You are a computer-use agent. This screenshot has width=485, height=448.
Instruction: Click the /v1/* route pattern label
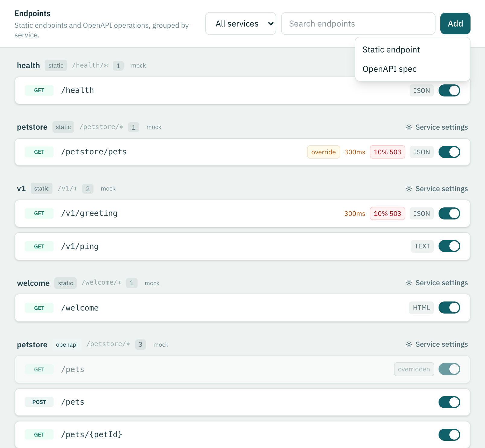pyautogui.click(x=68, y=188)
